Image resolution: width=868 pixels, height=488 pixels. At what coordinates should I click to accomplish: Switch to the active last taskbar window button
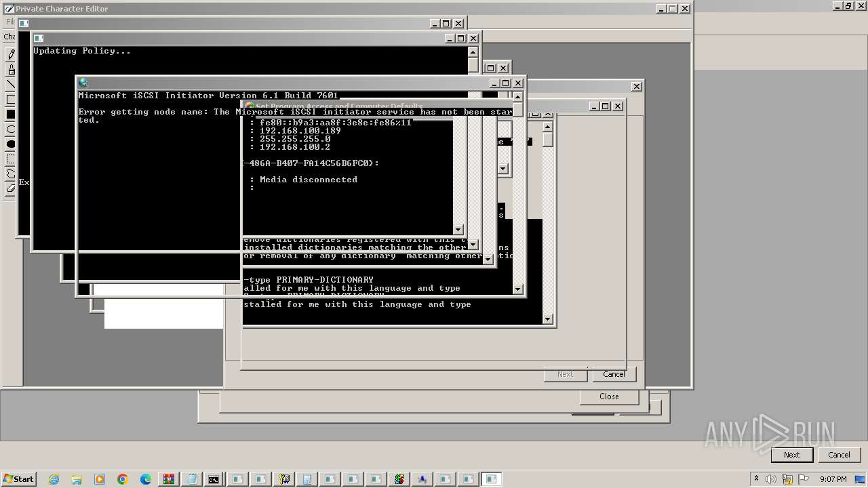click(491, 479)
